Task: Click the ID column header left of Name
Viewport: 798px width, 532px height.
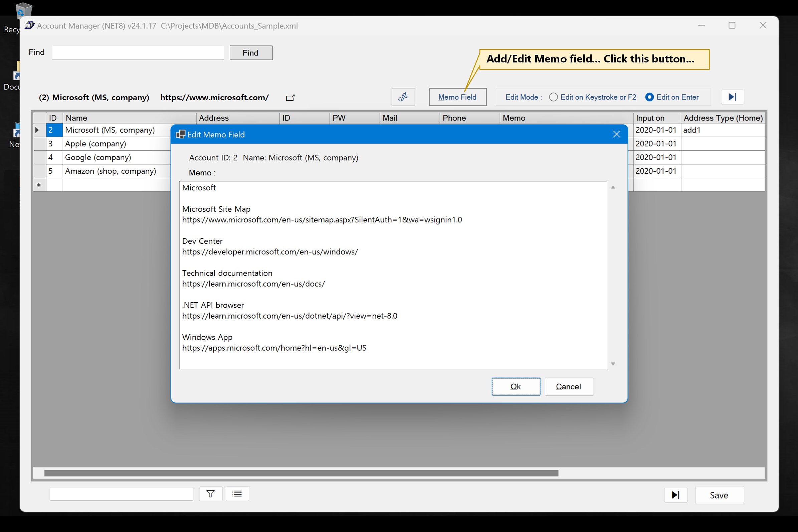Action: point(54,118)
